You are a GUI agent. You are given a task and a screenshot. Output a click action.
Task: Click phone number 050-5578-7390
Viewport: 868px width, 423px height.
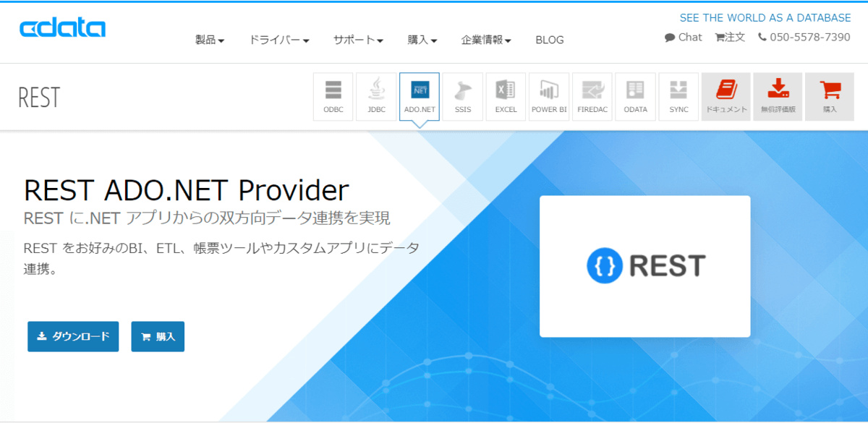(804, 37)
